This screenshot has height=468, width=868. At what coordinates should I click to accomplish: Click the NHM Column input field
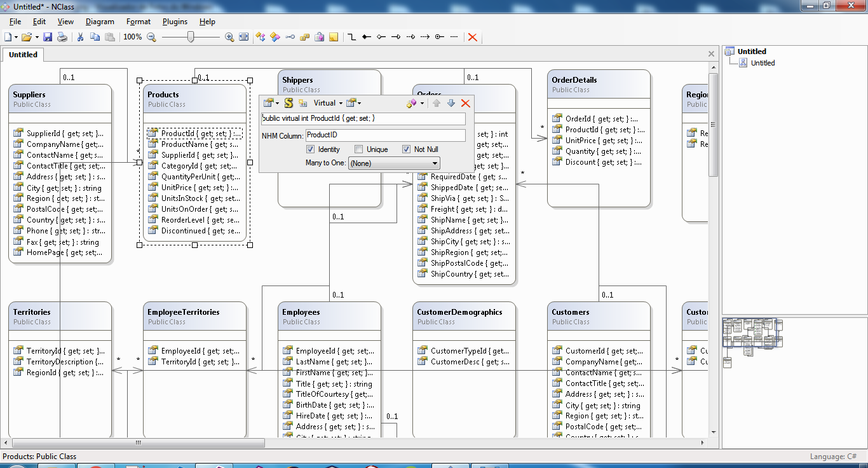386,135
